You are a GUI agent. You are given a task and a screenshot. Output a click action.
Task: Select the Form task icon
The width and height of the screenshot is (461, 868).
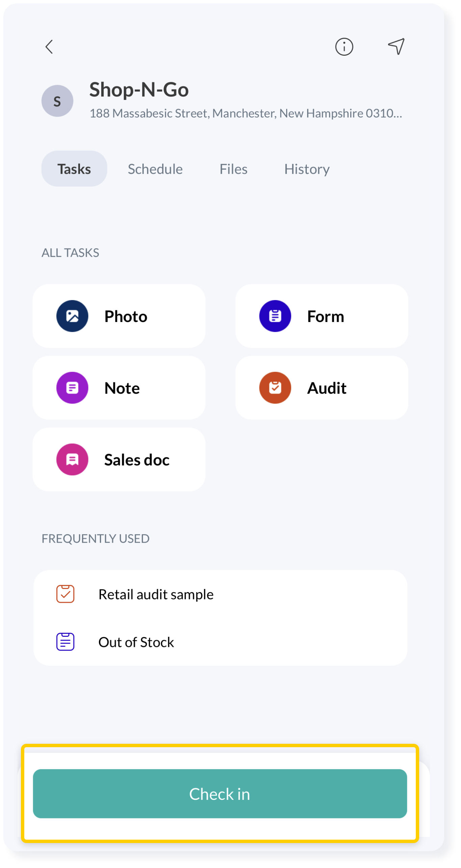275,316
